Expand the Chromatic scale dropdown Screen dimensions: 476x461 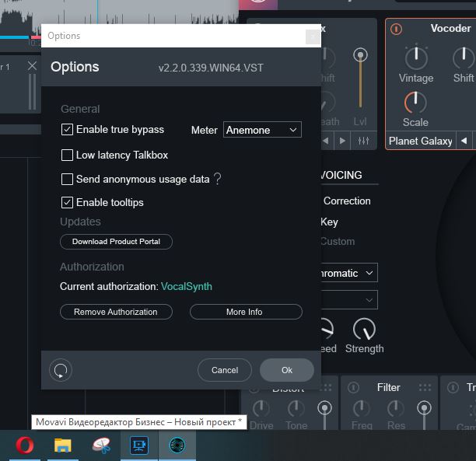(x=346, y=273)
